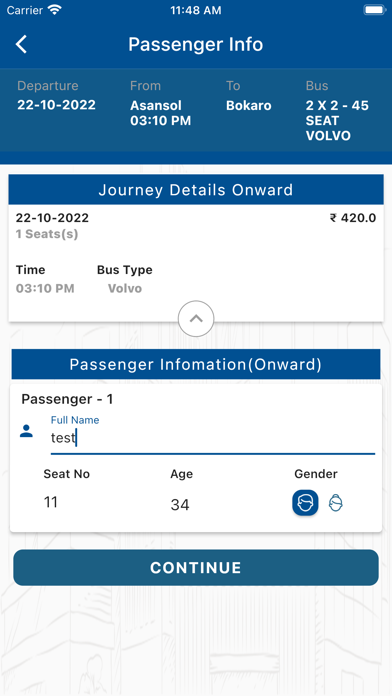392x696 pixels.
Task: Focus the Full Name input field
Action: 213,438
